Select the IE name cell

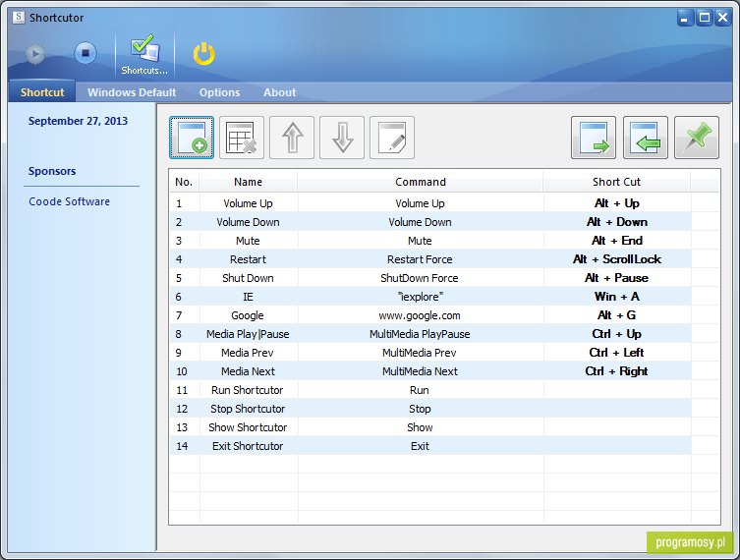[249, 297]
